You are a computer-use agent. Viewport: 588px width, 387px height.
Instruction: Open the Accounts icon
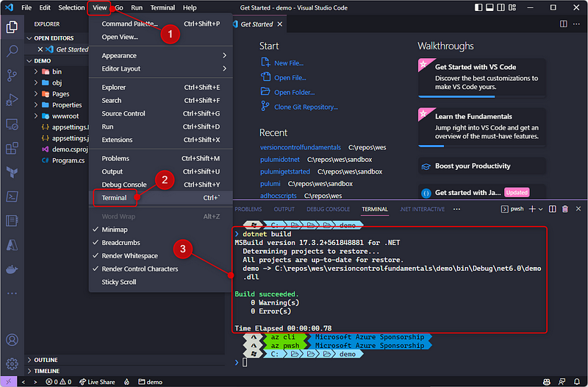pyautogui.click(x=12, y=340)
